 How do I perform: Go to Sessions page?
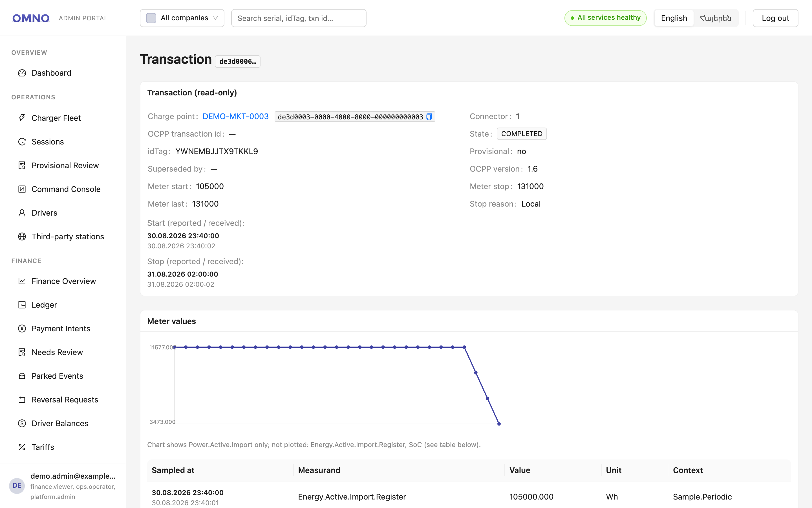(63, 142)
